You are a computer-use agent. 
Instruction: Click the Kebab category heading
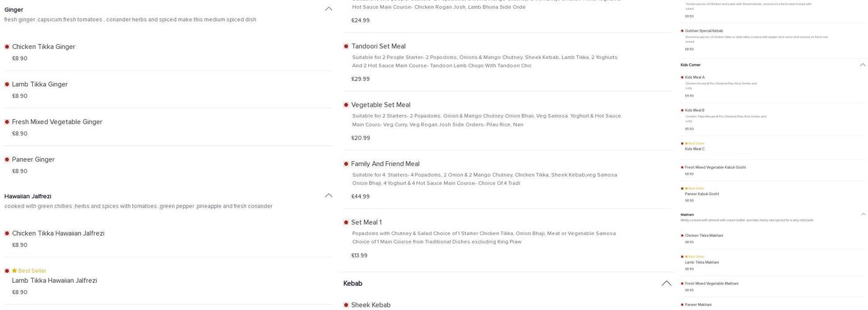click(x=353, y=283)
